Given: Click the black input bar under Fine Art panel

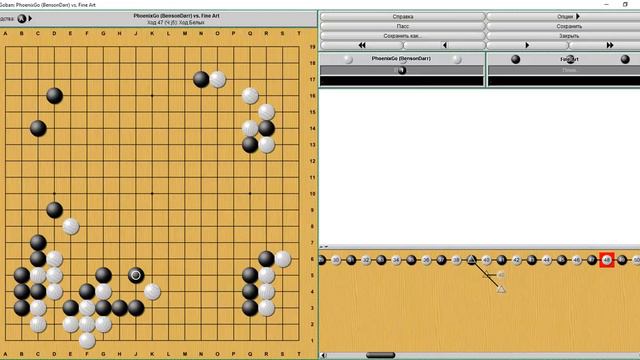Looking at the screenshot, I should pos(564,81).
